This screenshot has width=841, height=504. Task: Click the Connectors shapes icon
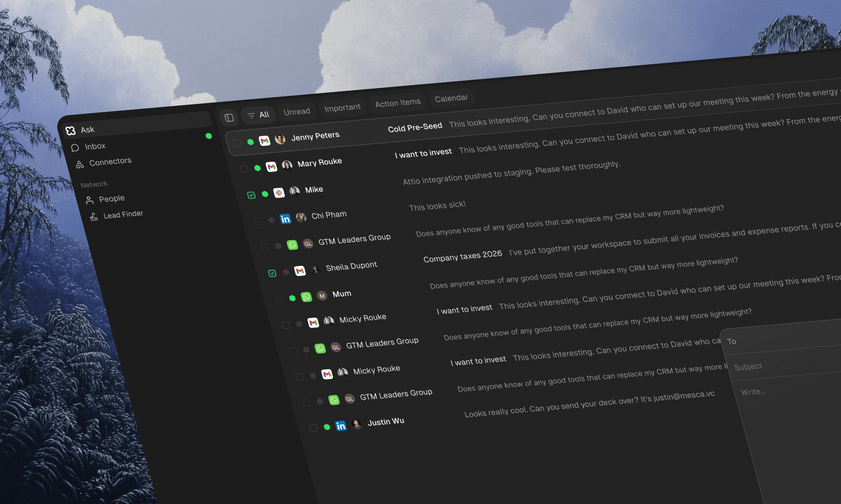coord(80,165)
